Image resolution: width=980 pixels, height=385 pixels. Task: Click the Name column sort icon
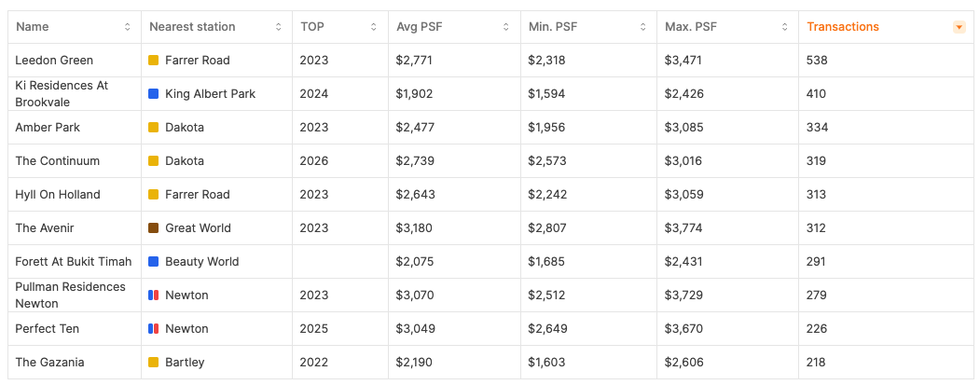[128, 27]
